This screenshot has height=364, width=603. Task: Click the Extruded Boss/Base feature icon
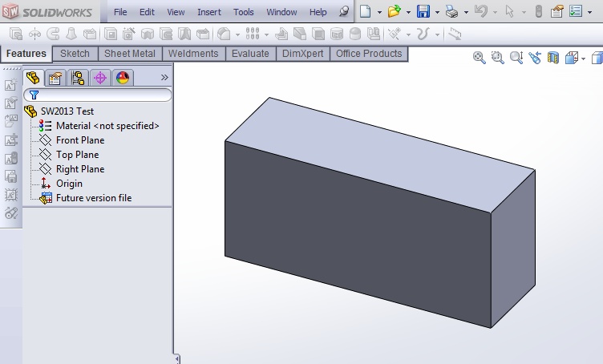click(x=16, y=34)
